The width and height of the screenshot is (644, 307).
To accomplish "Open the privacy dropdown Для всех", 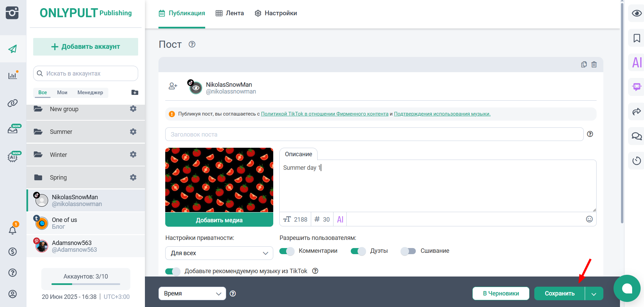I will [x=219, y=253].
